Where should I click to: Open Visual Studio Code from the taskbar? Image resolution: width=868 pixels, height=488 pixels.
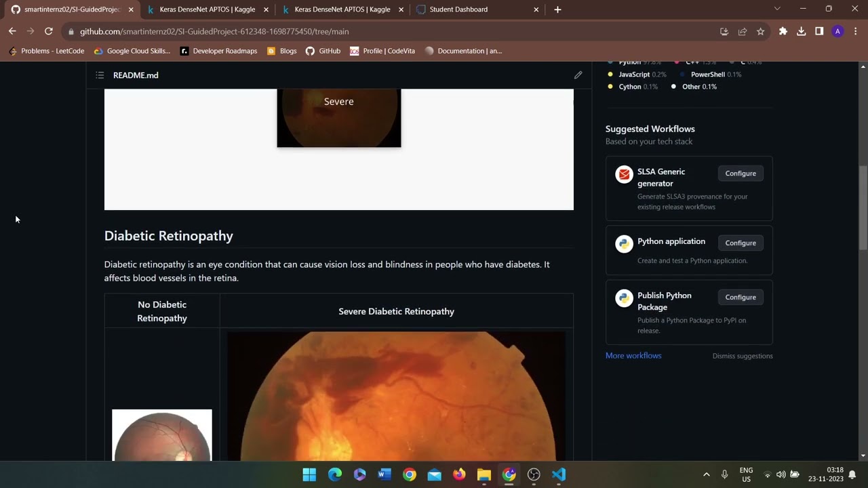click(x=558, y=474)
